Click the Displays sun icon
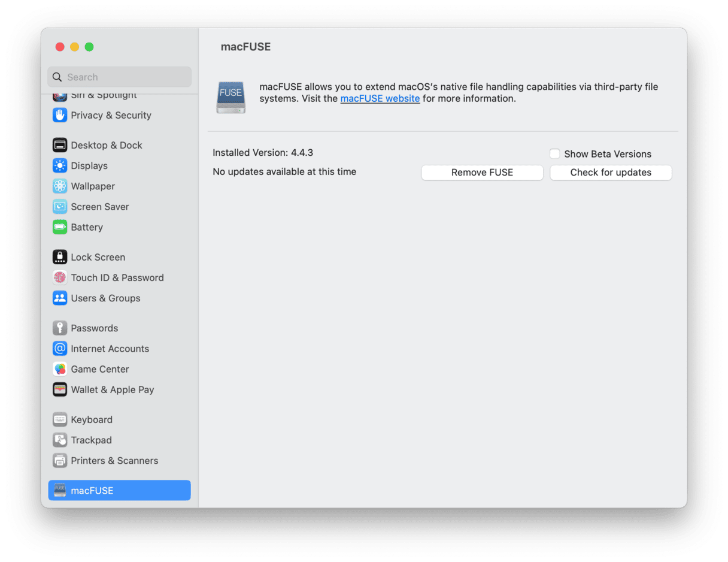Image resolution: width=728 pixels, height=562 pixels. pos(60,165)
